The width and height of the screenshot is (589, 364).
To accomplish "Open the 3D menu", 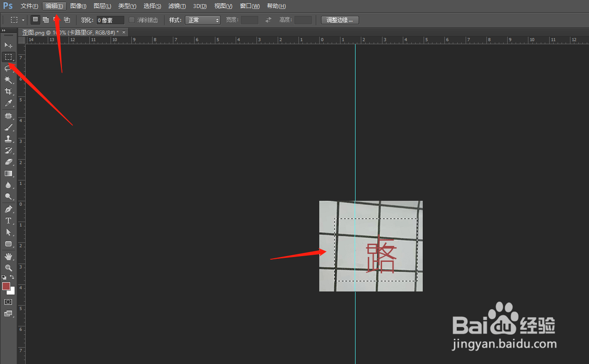I will click(x=200, y=6).
